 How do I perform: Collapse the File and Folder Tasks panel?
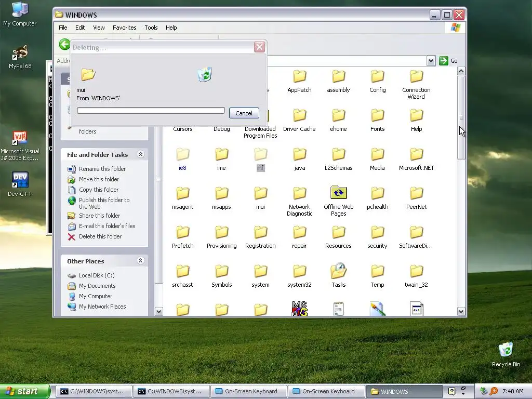click(141, 154)
